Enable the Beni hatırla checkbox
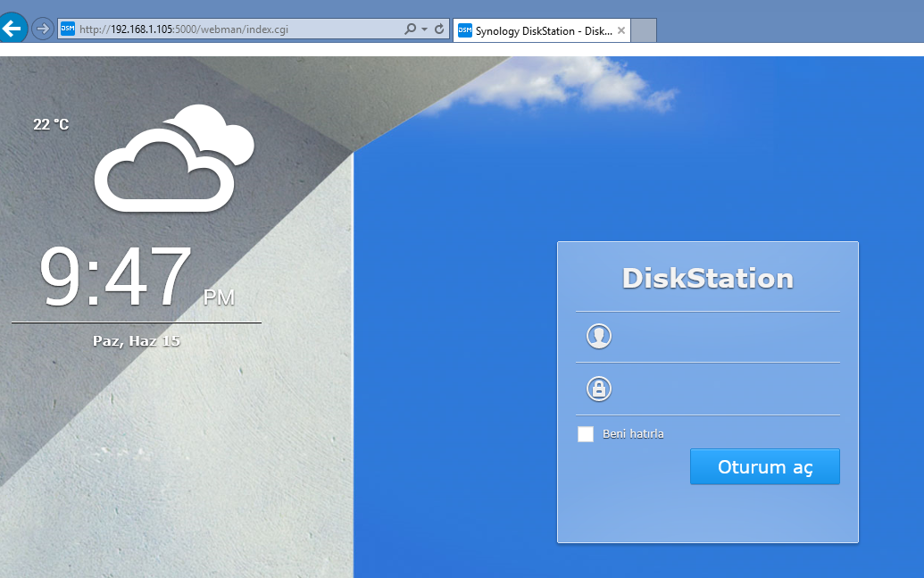The width and height of the screenshot is (924, 578). [x=586, y=434]
